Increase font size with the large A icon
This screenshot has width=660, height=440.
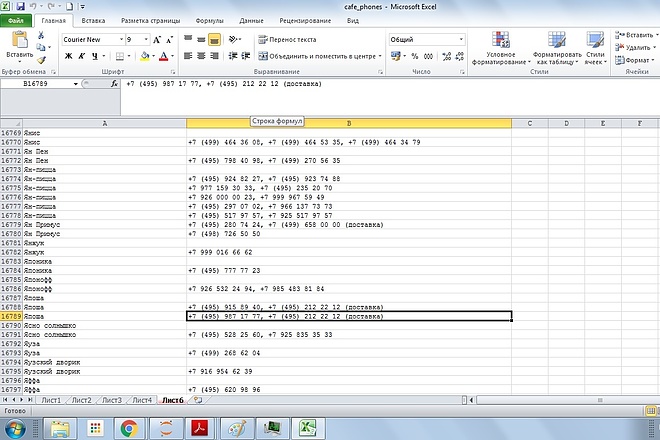click(157, 40)
